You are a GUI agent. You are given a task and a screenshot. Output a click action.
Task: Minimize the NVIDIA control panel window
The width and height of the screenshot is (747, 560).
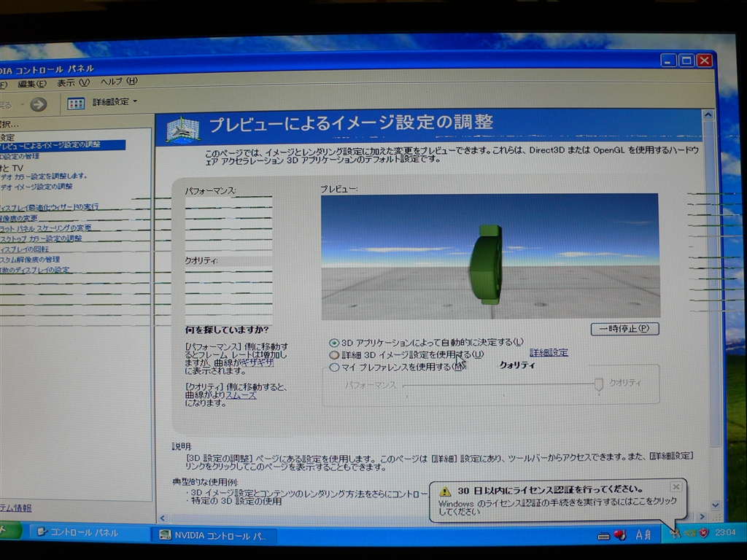click(x=668, y=61)
